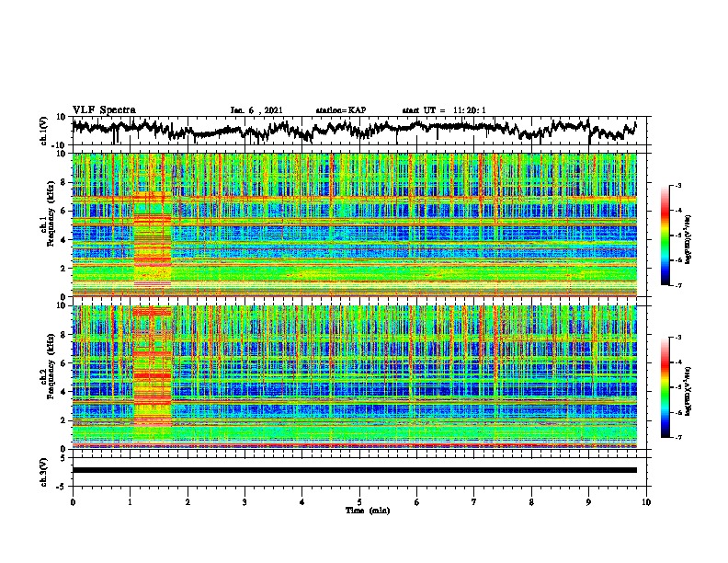Click the time axis tick label "1"

pyautogui.click(x=130, y=502)
